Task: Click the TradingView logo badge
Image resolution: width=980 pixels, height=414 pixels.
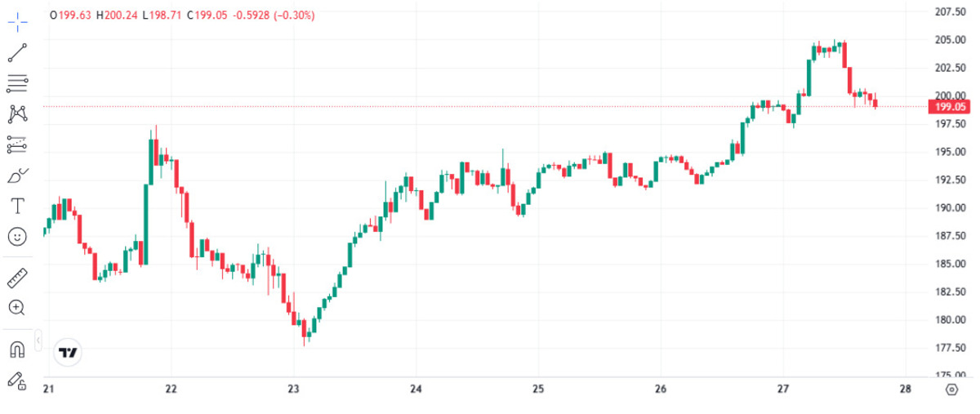Action: (68, 353)
